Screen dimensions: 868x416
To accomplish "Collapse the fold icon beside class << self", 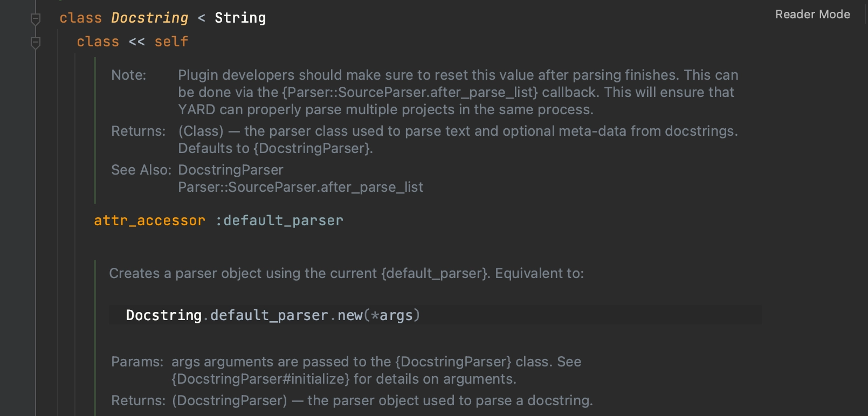I will [x=36, y=43].
